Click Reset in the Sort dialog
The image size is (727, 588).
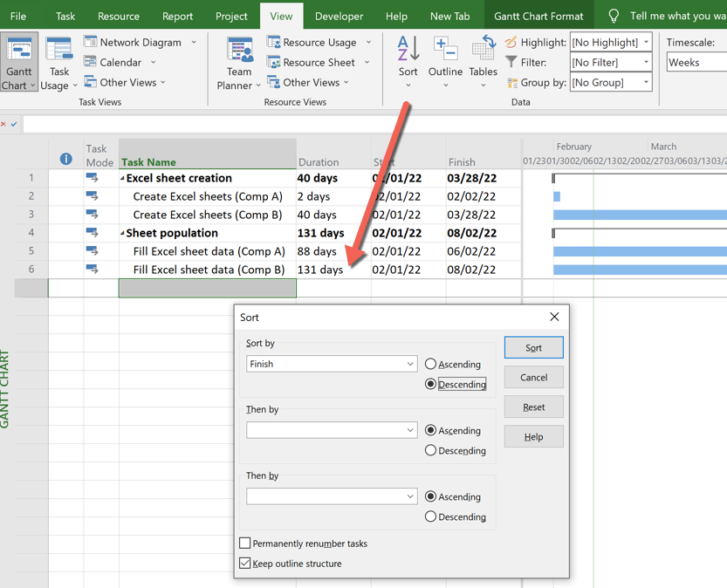click(x=533, y=407)
